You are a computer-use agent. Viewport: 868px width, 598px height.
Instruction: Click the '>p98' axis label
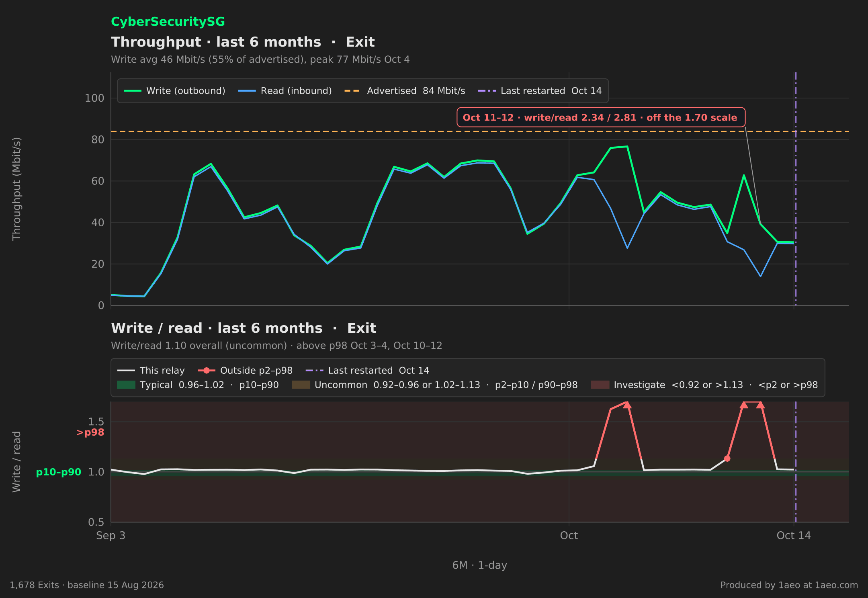(90, 432)
